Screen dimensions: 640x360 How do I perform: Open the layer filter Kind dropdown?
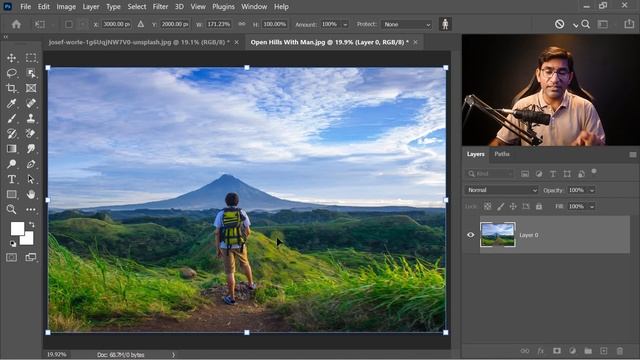pyautogui.click(x=490, y=174)
